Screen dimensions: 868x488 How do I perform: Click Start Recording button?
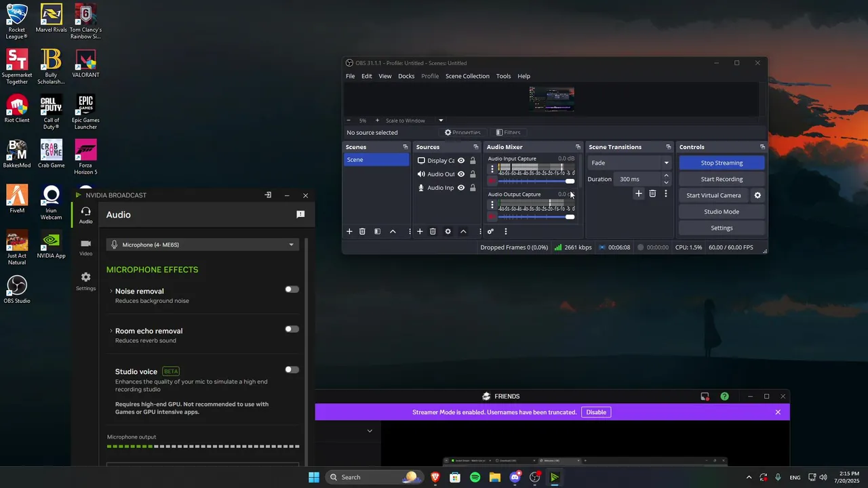[x=722, y=179]
